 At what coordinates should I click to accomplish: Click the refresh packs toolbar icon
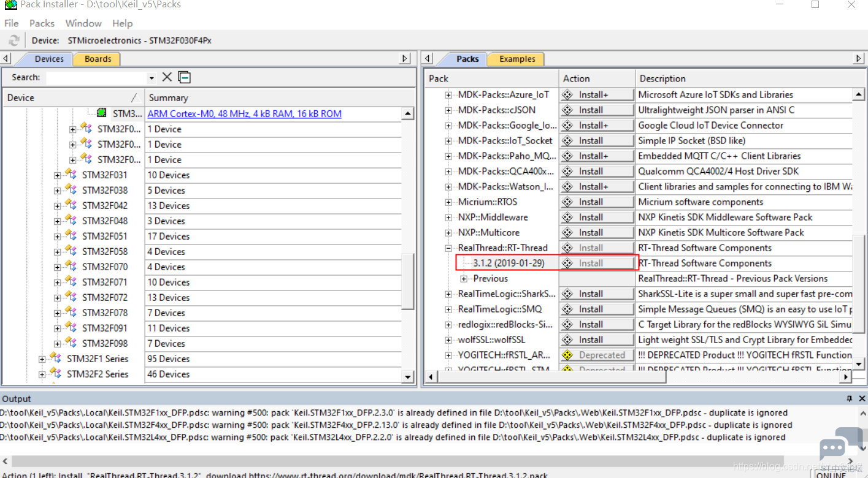pos(13,40)
